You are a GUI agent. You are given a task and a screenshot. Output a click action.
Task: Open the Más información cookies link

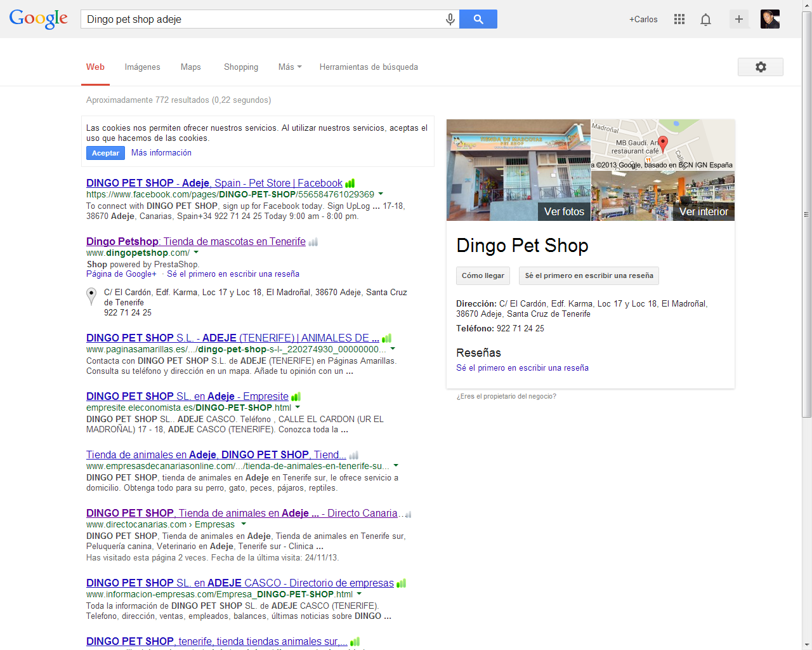tap(161, 153)
